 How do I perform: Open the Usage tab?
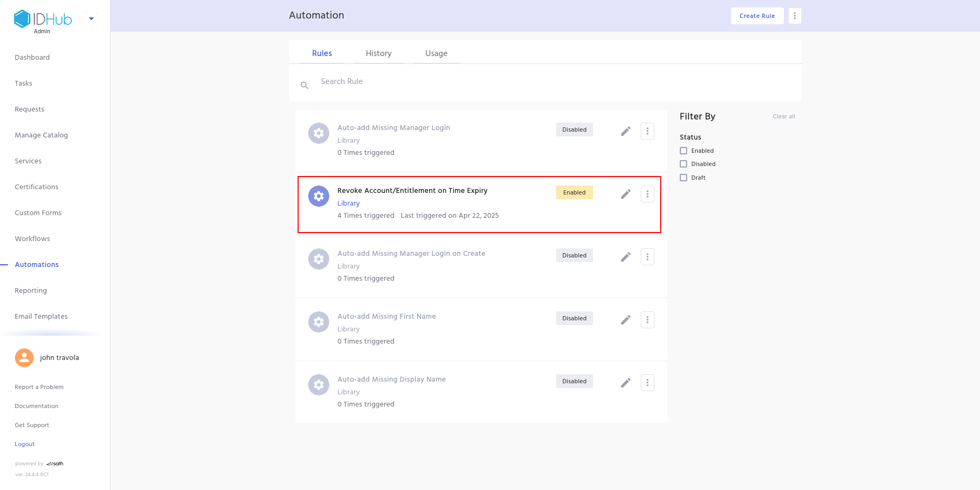click(436, 53)
